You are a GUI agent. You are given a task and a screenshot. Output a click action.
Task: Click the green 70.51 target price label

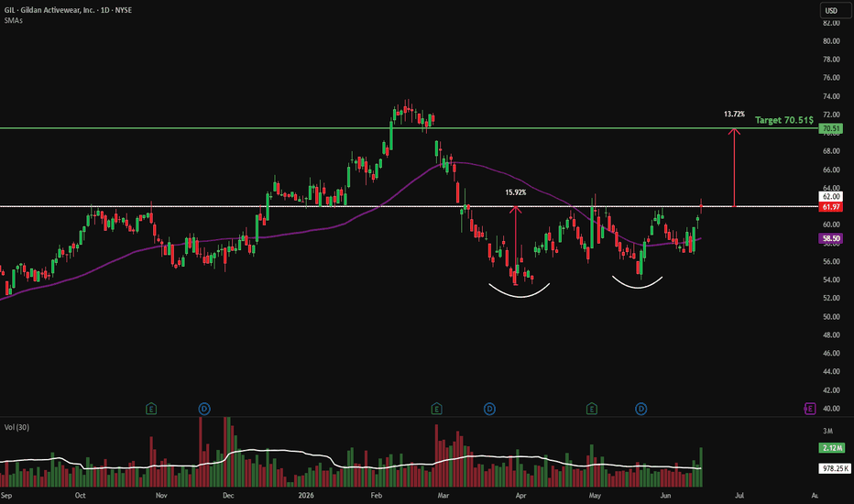point(831,128)
